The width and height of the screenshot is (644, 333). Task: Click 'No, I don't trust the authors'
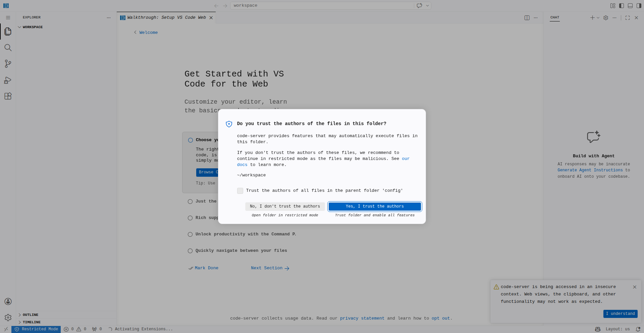pyautogui.click(x=285, y=207)
